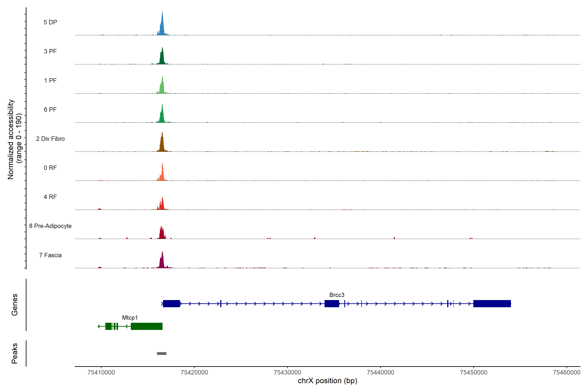Viewport: 588px width, 392px height.
Task: Select the 4 RF track label
Action: pyautogui.click(x=50, y=197)
